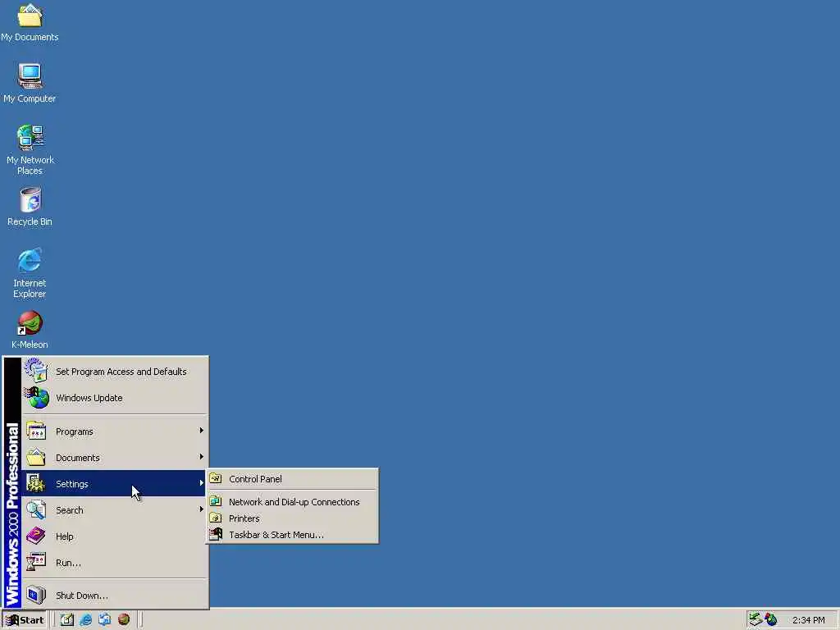Click the network connection tray icon

[x=756, y=620]
